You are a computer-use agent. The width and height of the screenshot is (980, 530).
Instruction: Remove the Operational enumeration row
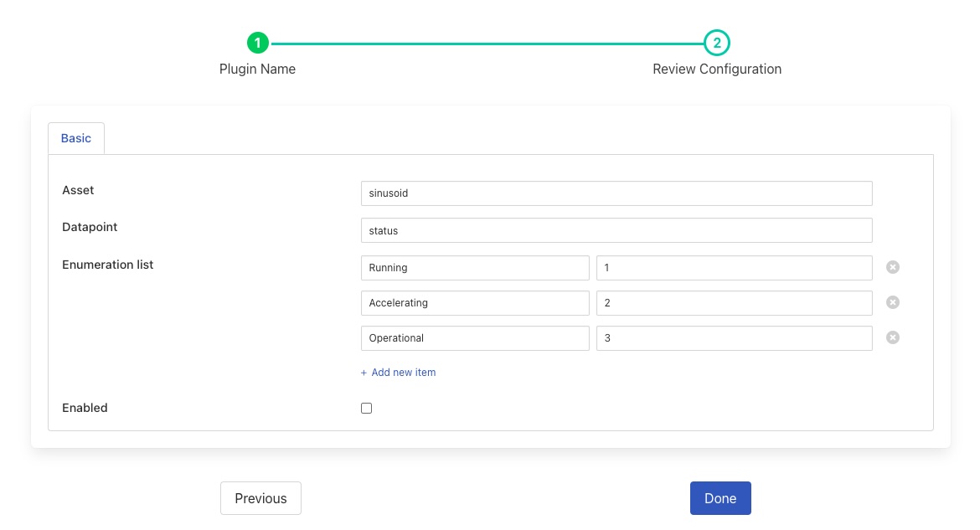click(x=893, y=337)
